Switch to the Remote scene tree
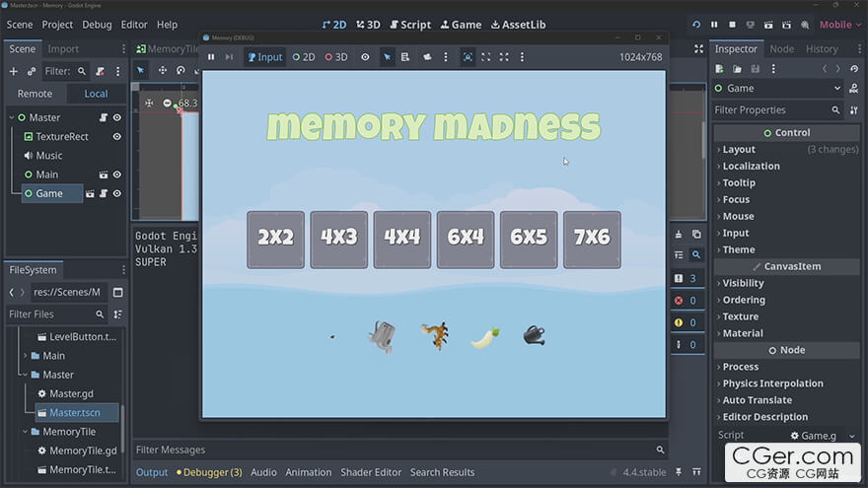 point(35,94)
